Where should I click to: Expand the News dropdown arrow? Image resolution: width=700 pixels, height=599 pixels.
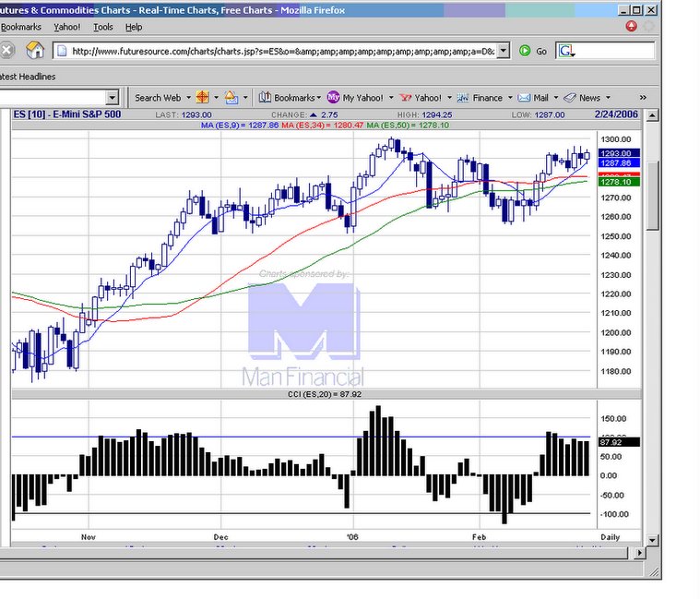tap(608, 98)
